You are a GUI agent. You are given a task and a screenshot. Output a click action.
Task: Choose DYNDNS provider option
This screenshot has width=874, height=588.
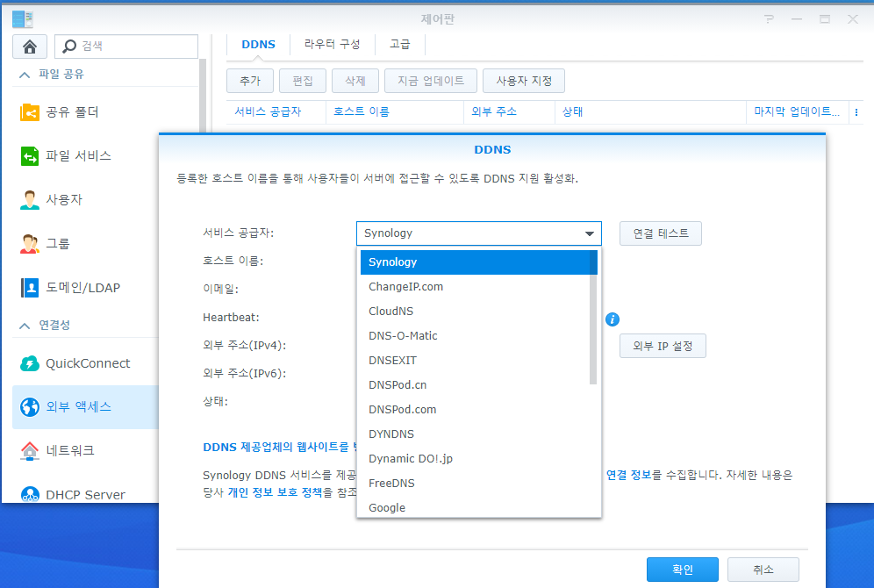(478, 434)
